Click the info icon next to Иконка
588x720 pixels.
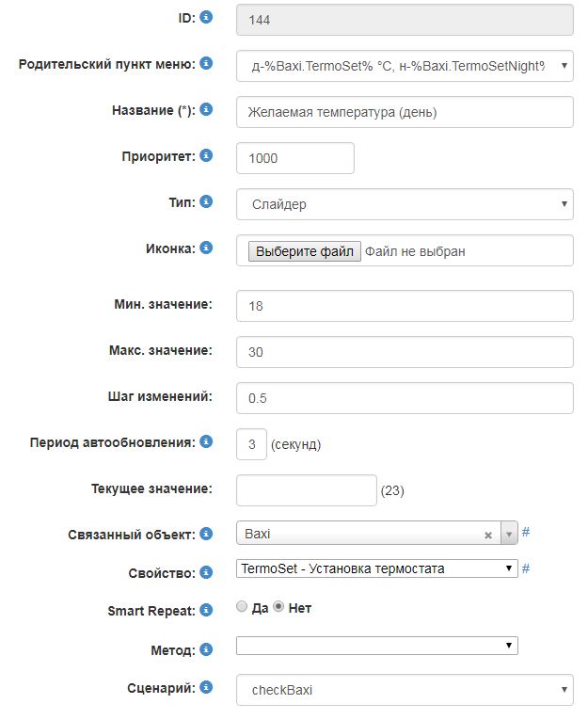[206, 248]
